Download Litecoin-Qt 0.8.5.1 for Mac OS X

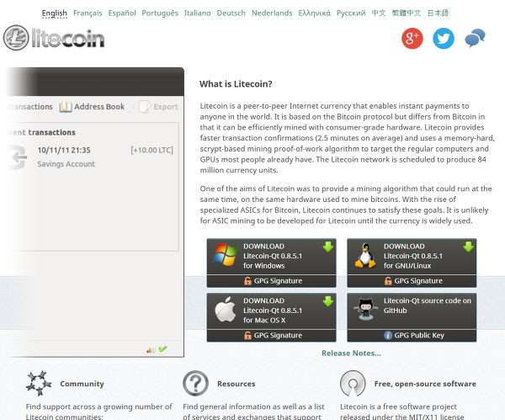tap(272, 311)
